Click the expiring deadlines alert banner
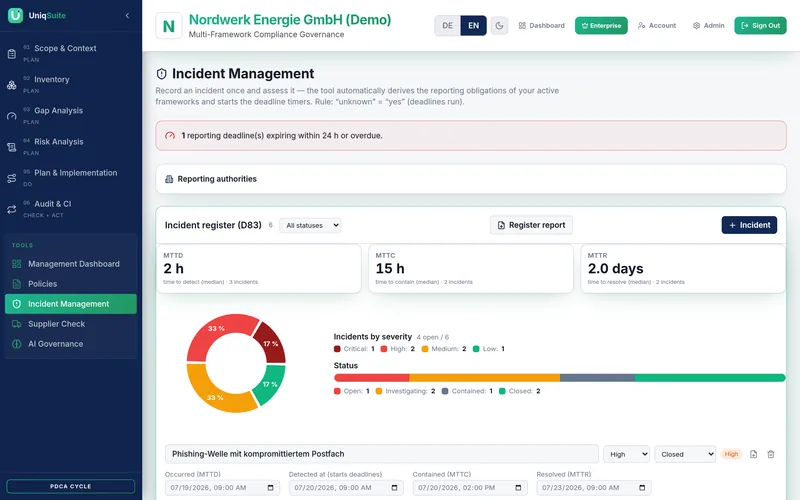800x500 pixels. [x=470, y=136]
